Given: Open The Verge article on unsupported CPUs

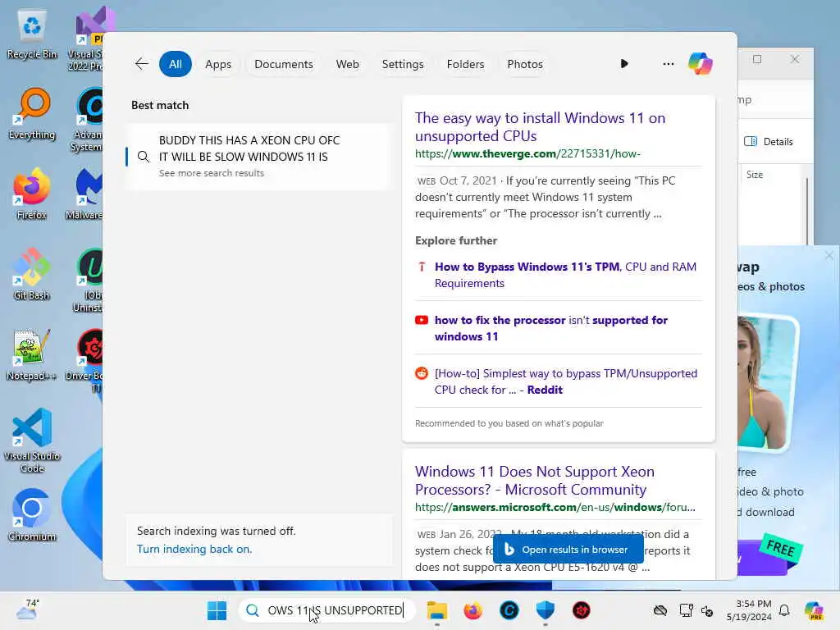Looking at the screenshot, I should [540, 126].
